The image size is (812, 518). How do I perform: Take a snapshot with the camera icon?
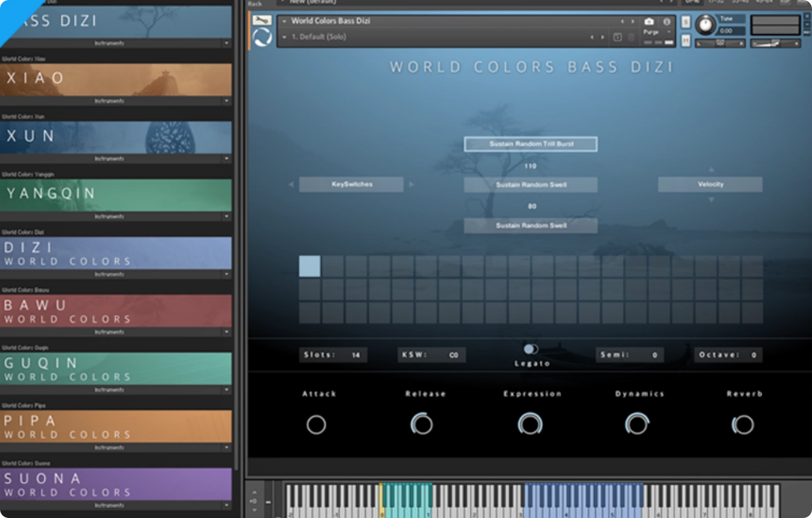[649, 21]
